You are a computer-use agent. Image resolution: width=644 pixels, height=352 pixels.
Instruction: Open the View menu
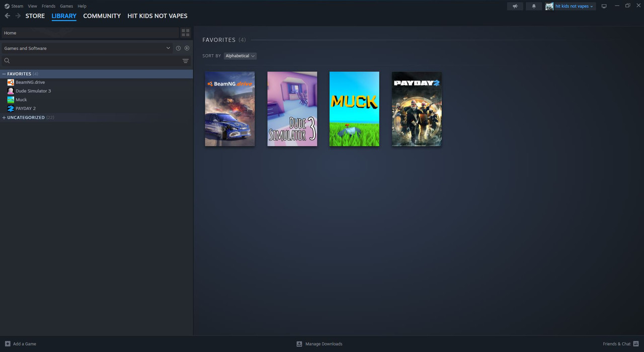point(32,6)
